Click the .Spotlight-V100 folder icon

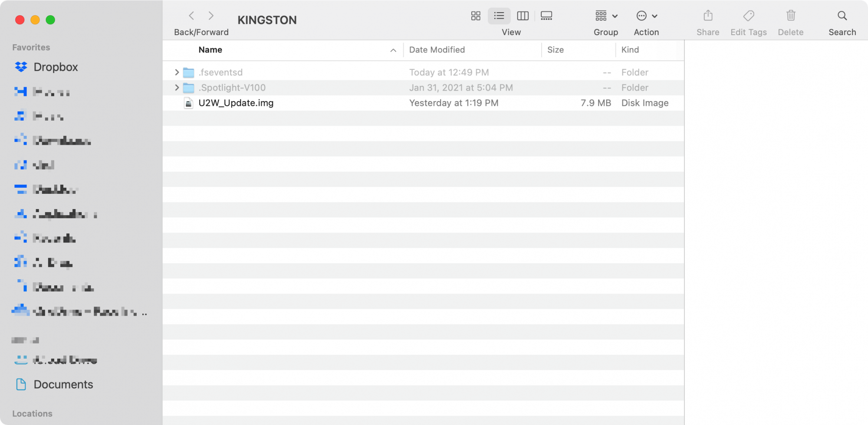coord(188,88)
